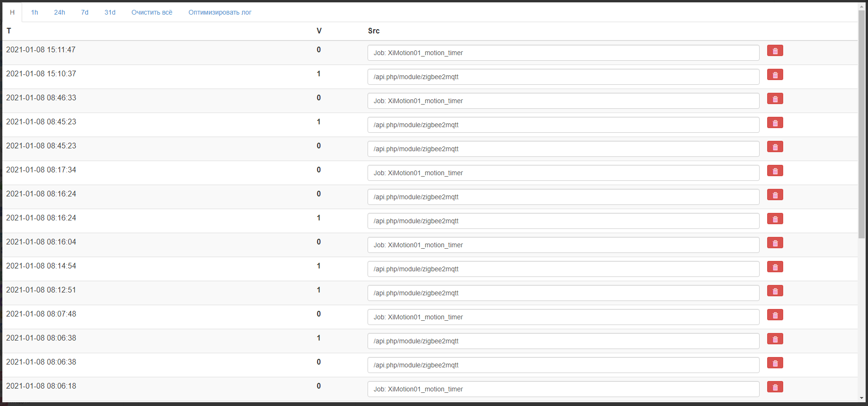Viewport: 868px width, 406px height.
Task: Delete the 08:07:48 history row
Action: [x=775, y=315]
